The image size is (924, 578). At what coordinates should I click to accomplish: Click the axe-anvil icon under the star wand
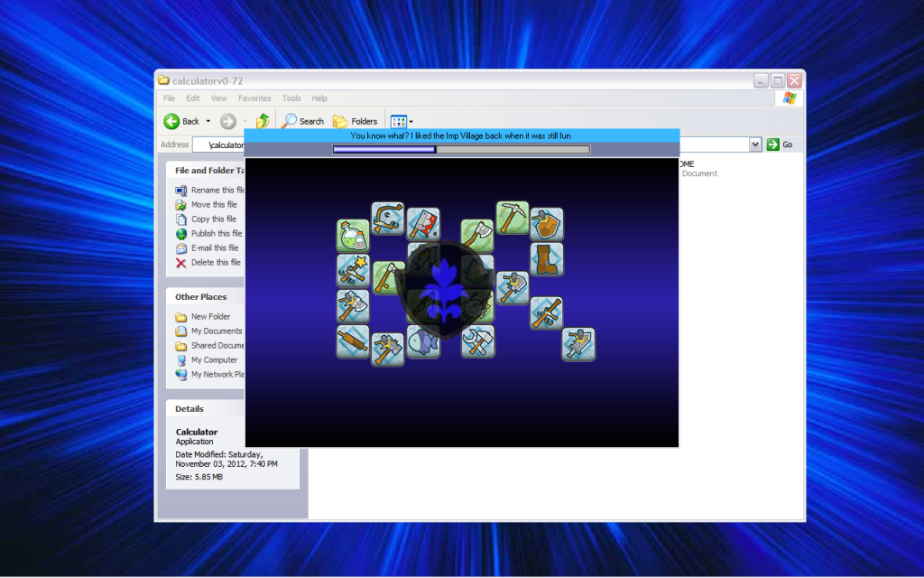[353, 306]
